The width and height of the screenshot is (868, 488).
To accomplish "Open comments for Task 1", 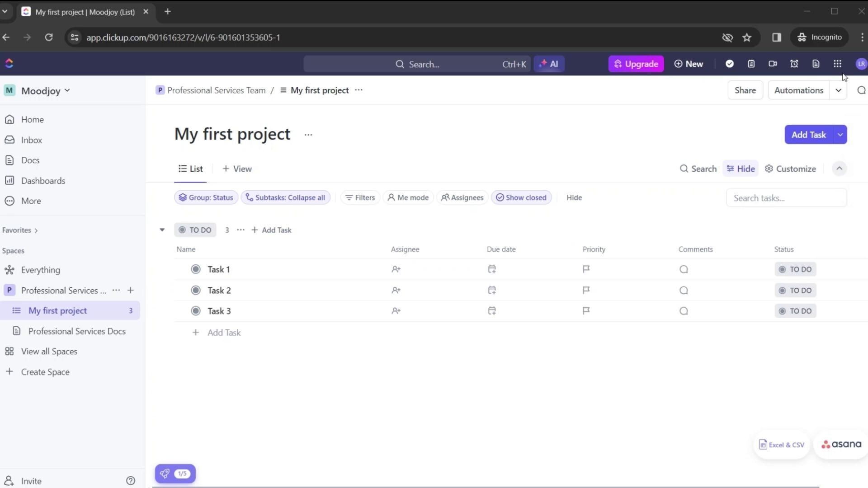I will [x=684, y=270].
